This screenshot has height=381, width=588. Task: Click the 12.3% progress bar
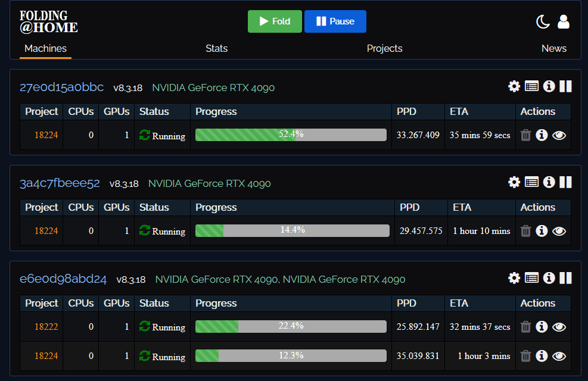click(291, 355)
